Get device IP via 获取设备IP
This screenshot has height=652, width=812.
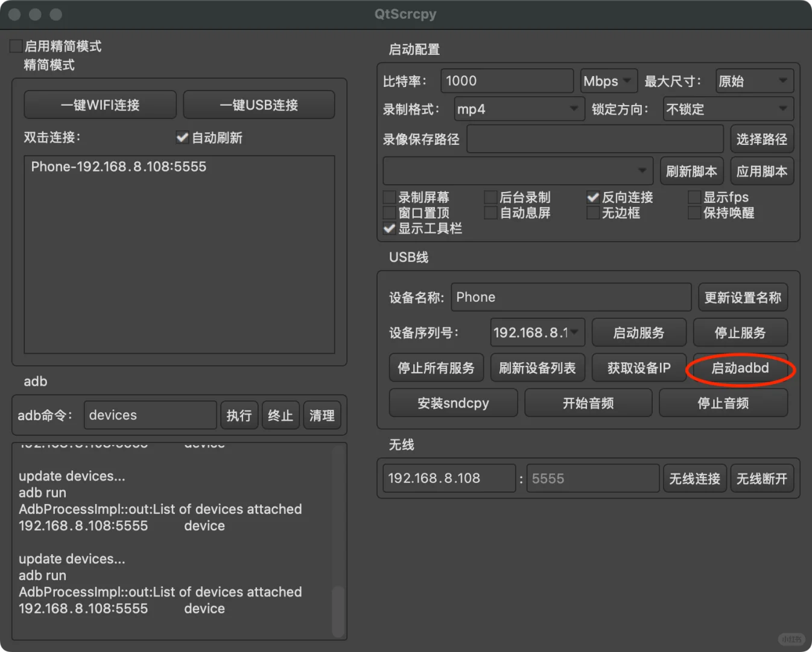[x=639, y=368]
